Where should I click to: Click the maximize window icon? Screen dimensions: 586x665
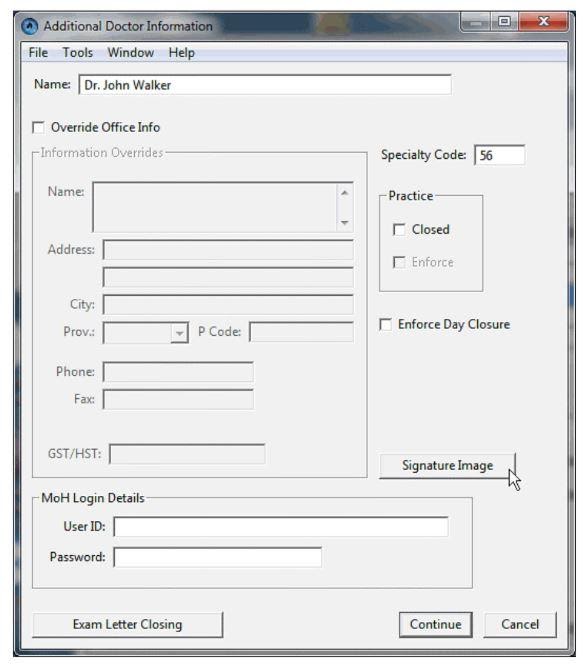(504, 22)
